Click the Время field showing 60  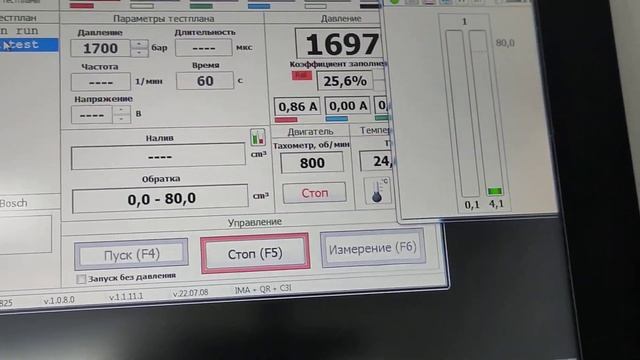205,80
